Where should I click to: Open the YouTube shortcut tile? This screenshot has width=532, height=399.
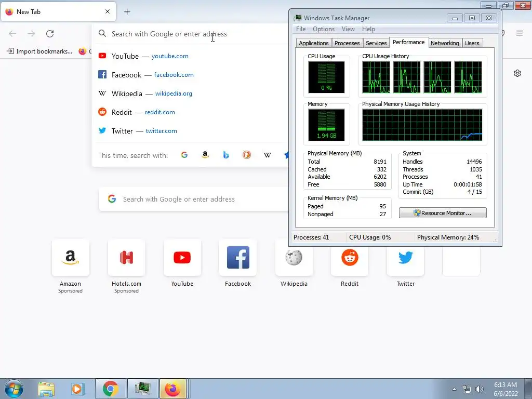click(182, 258)
